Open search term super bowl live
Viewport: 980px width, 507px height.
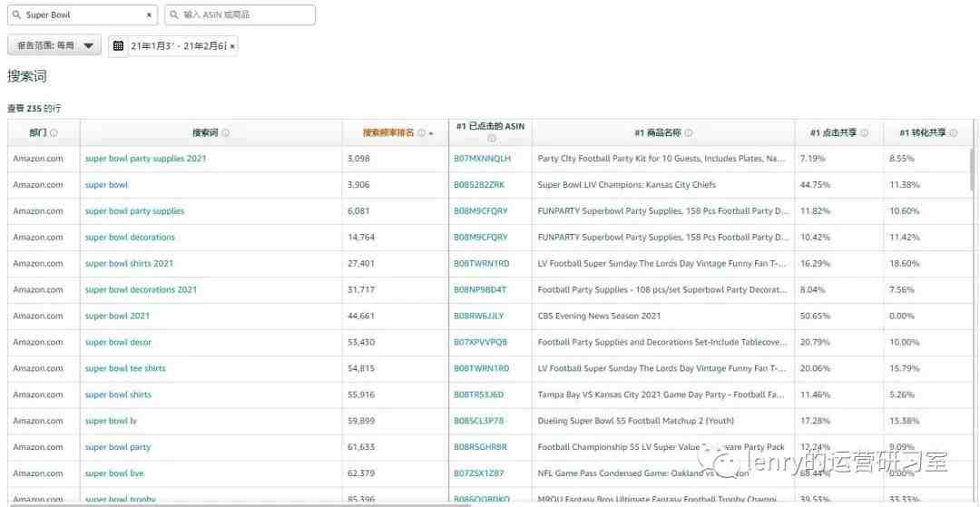coord(114,473)
